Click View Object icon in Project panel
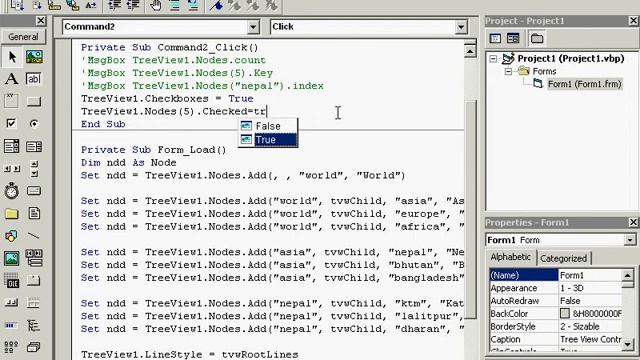Screen dimensions: 640x360 coord(513,38)
